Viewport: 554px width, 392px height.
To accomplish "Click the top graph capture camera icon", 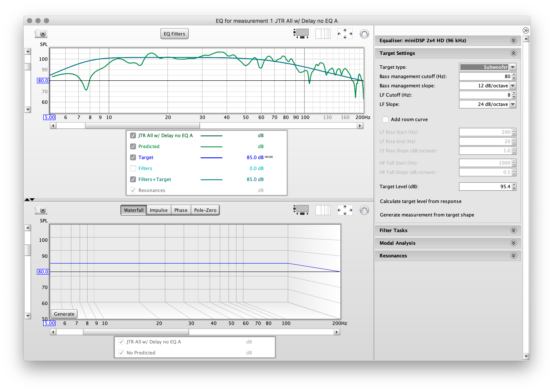I will (41, 34).
